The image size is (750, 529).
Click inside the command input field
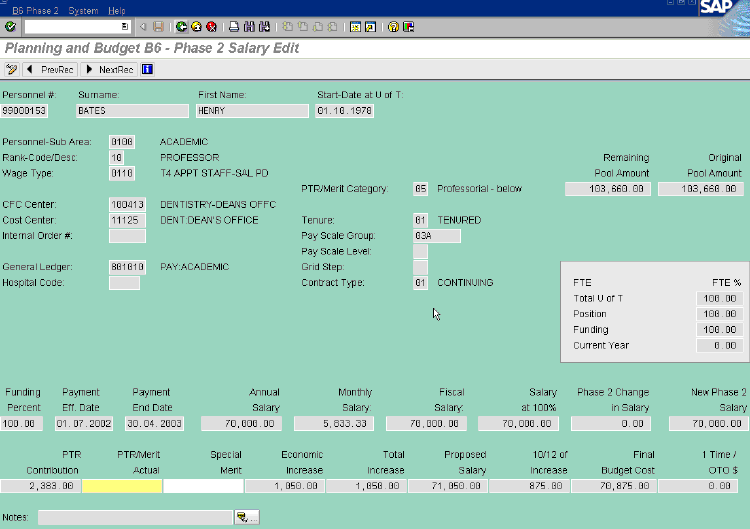[73, 27]
